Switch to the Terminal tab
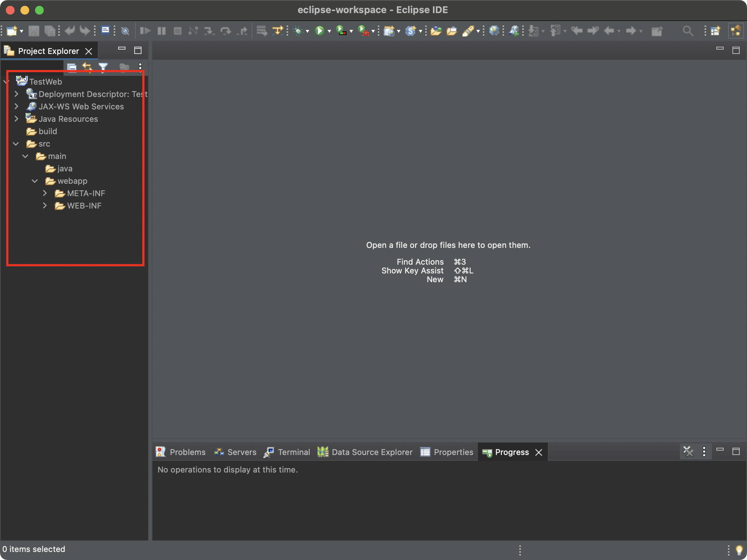 [x=287, y=452]
